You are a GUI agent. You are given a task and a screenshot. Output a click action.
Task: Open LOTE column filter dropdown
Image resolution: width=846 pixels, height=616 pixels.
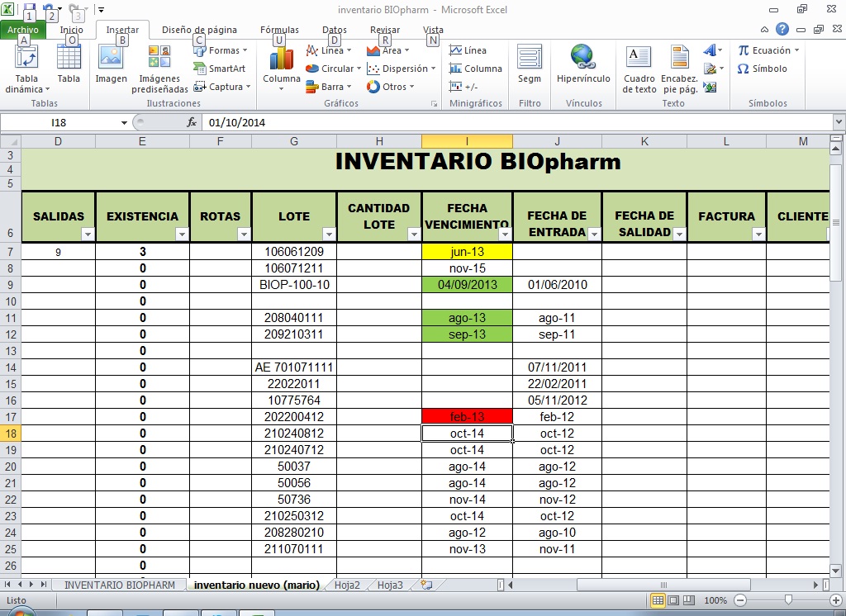(x=329, y=235)
